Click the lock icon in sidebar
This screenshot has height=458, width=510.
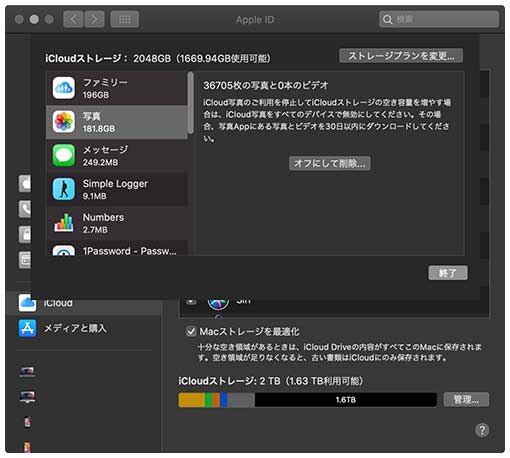coord(25,234)
